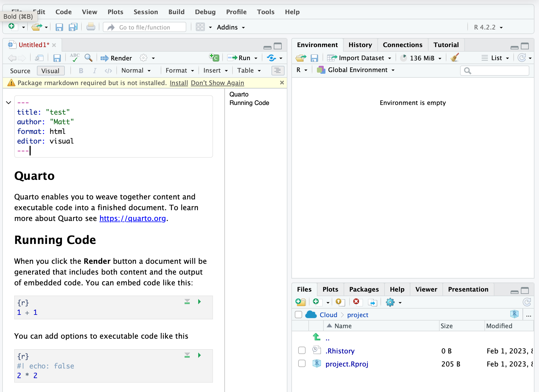The image size is (539, 392).
Task: Expand the Run options dropdown arrow
Action: pos(256,58)
